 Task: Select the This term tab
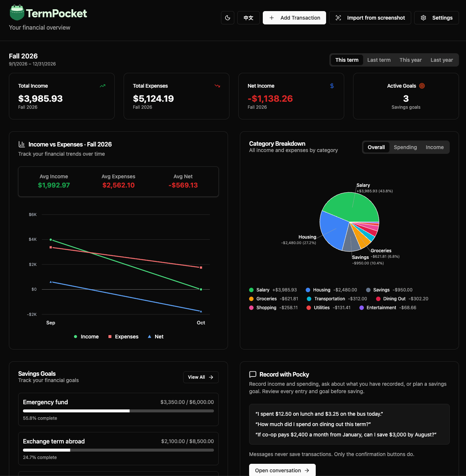347,60
